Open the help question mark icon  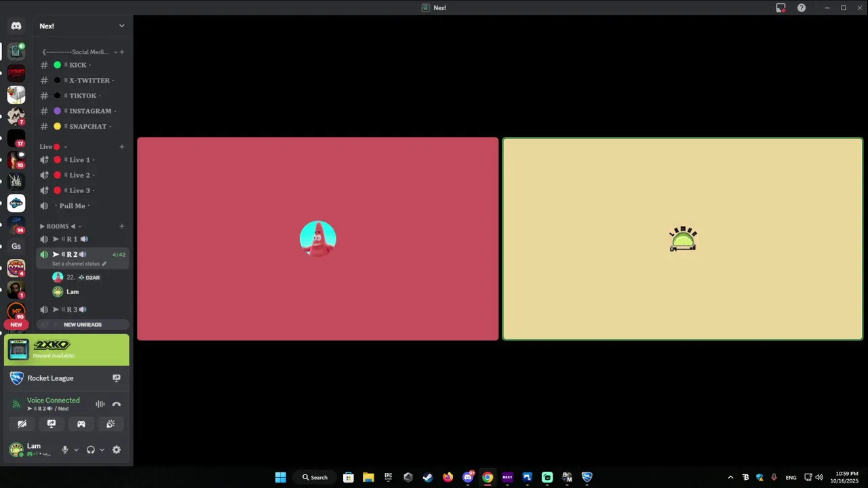(x=802, y=7)
